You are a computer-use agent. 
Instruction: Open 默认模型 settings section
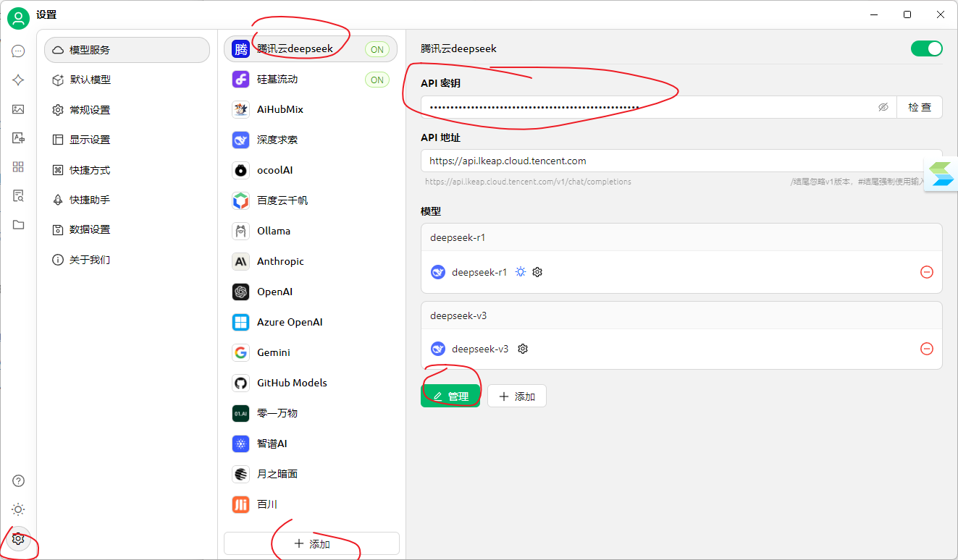pyautogui.click(x=127, y=80)
